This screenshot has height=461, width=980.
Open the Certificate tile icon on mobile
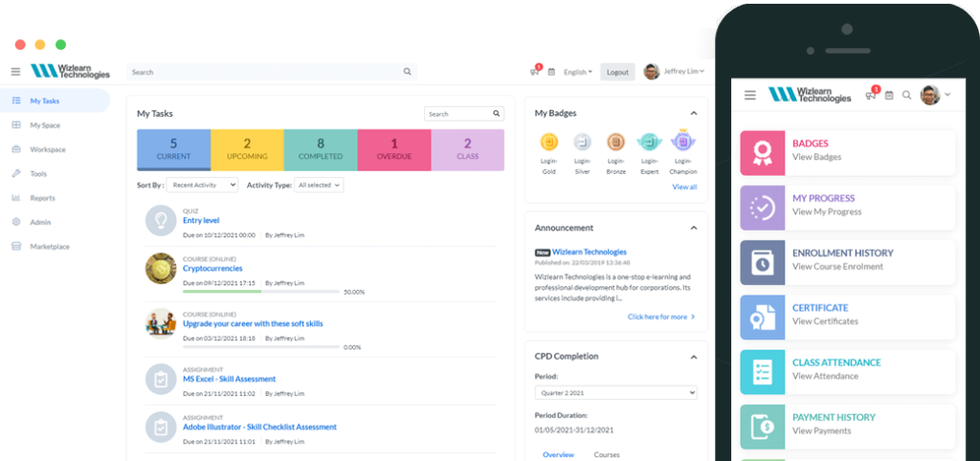point(763,317)
